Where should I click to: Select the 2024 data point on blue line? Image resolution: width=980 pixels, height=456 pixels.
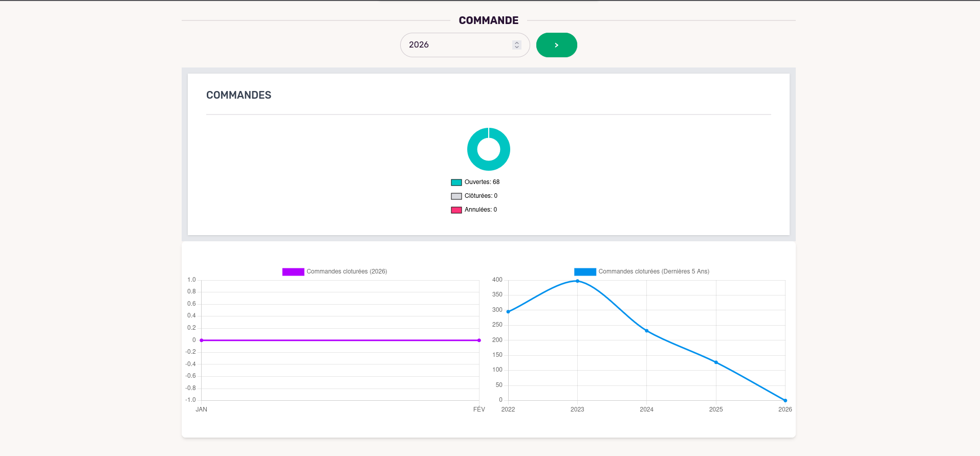coord(647,331)
